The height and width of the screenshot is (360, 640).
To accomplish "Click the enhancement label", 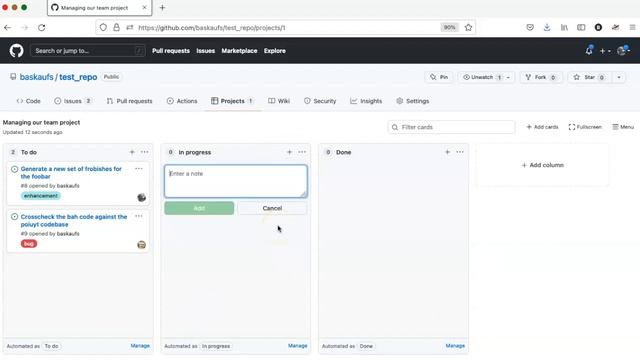I will point(40,196).
